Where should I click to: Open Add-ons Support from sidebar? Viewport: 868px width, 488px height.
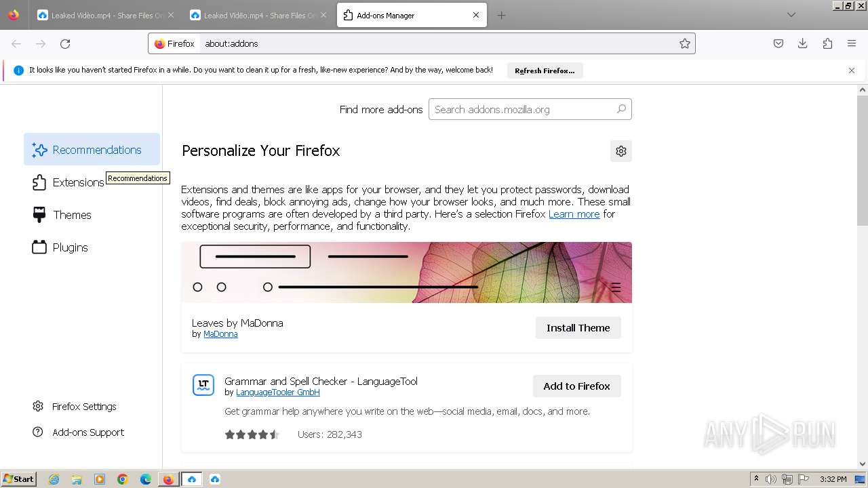pyautogui.click(x=79, y=432)
